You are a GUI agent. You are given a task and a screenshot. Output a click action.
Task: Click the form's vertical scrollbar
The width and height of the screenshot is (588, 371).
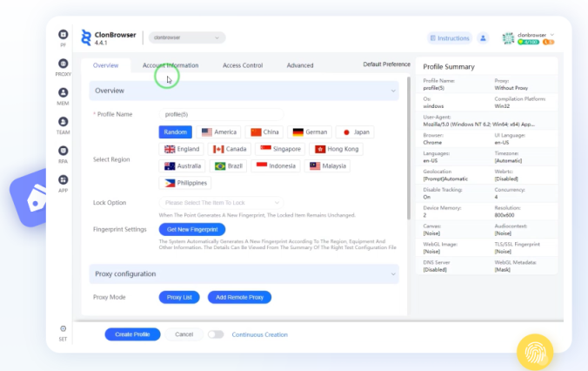tap(408, 174)
